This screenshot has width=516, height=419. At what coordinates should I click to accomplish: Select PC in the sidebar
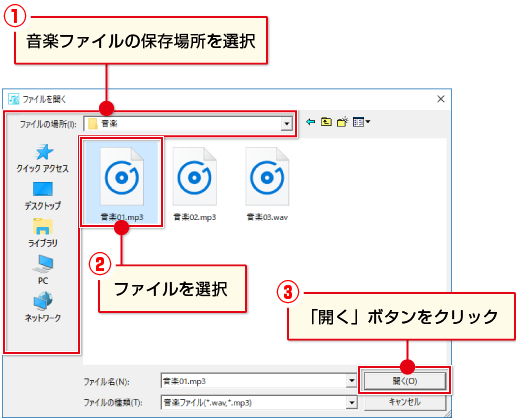(x=43, y=270)
